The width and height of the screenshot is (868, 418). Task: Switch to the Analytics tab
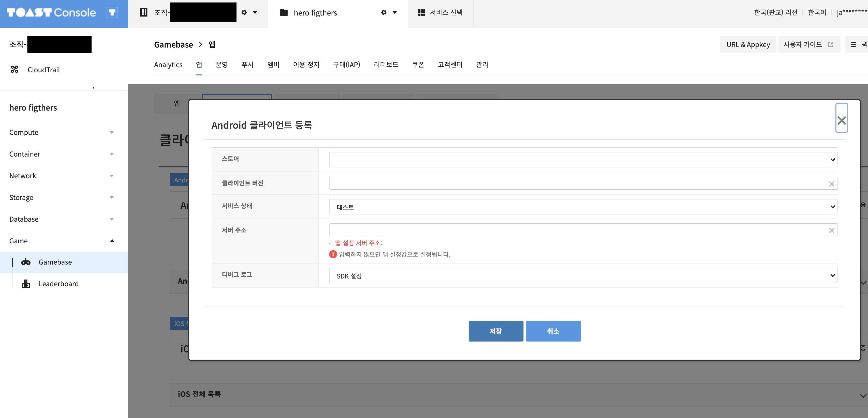click(168, 65)
